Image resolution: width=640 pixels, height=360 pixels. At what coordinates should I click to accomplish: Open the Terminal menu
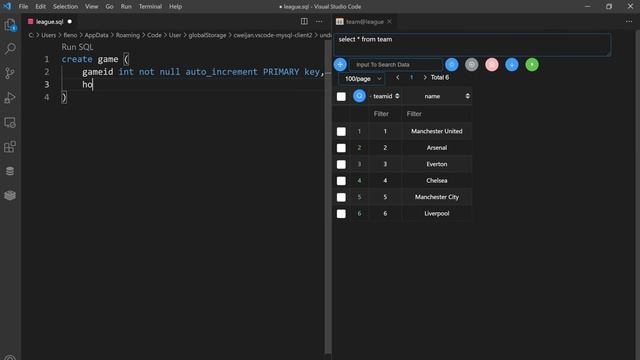[x=150, y=7]
